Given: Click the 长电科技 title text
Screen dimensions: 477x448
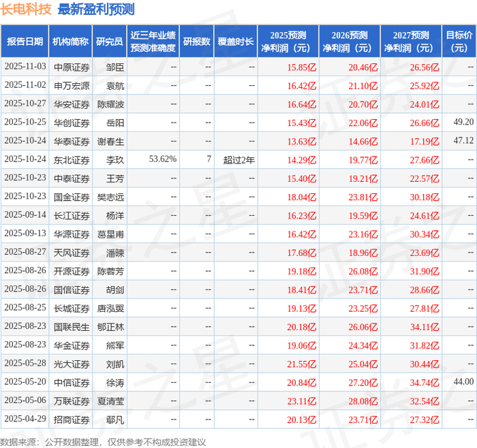Looking at the screenshot, I should (x=26, y=10).
